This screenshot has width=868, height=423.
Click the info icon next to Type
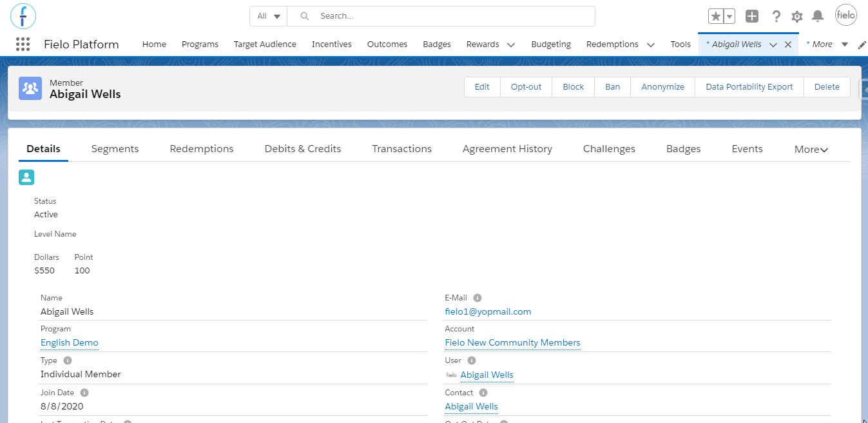click(68, 360)
